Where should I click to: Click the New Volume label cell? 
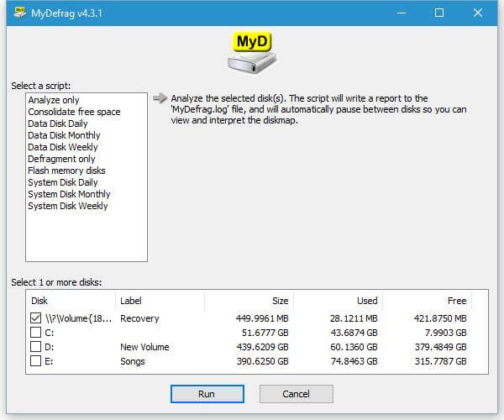tap(144, 347)
